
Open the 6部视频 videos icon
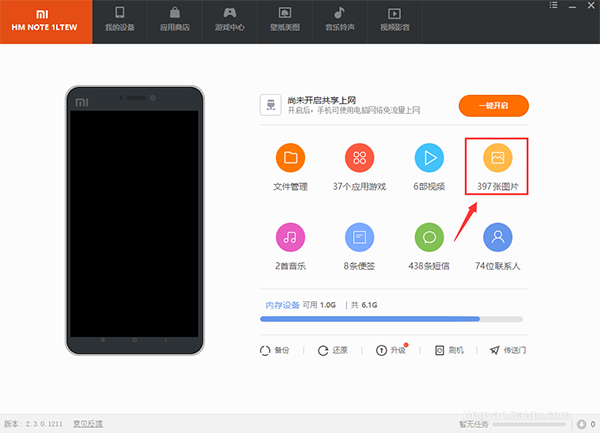(429, 158)
